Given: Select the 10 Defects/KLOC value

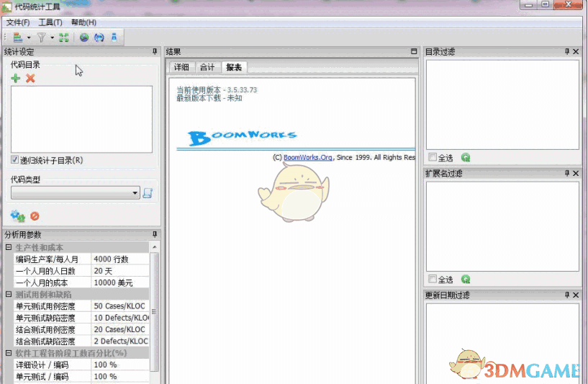Looking at the screenshot, I should tap(120, 318).
